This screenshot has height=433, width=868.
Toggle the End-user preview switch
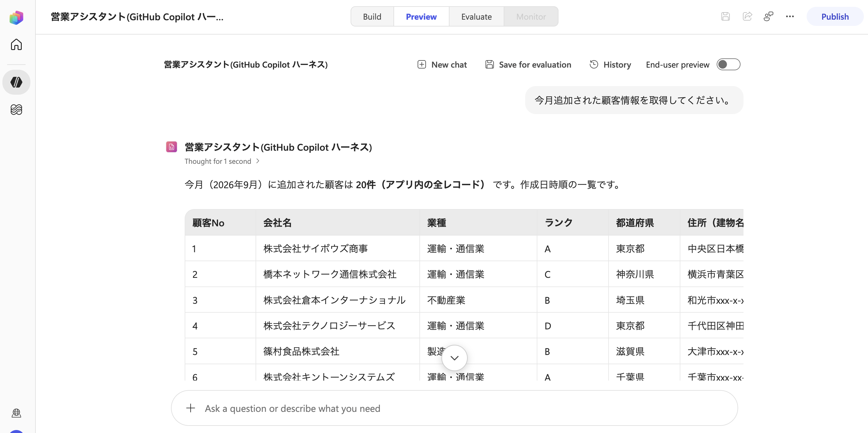coord(728,64)
